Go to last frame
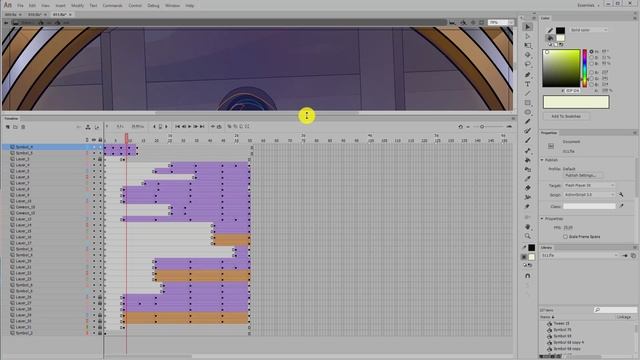This screenshot has width=640, height=360. pos(202,127)
